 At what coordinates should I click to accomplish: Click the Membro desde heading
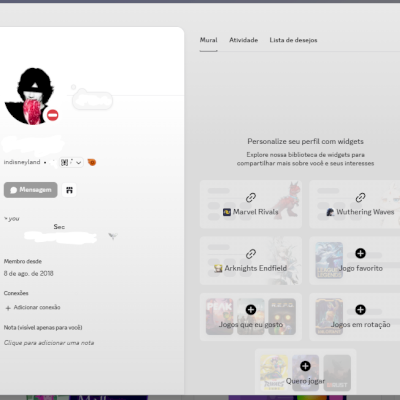point(23,261)
